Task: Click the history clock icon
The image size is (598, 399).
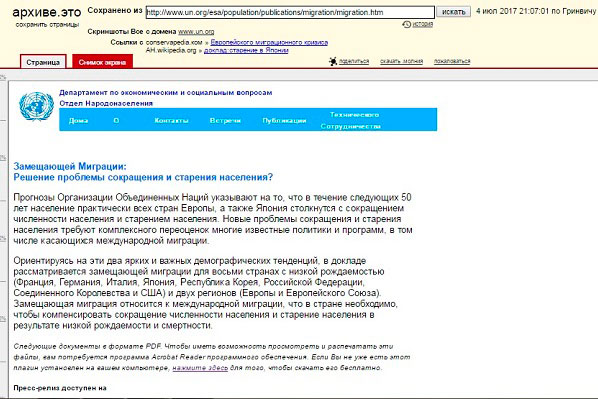Action: [x=406, y=24]
